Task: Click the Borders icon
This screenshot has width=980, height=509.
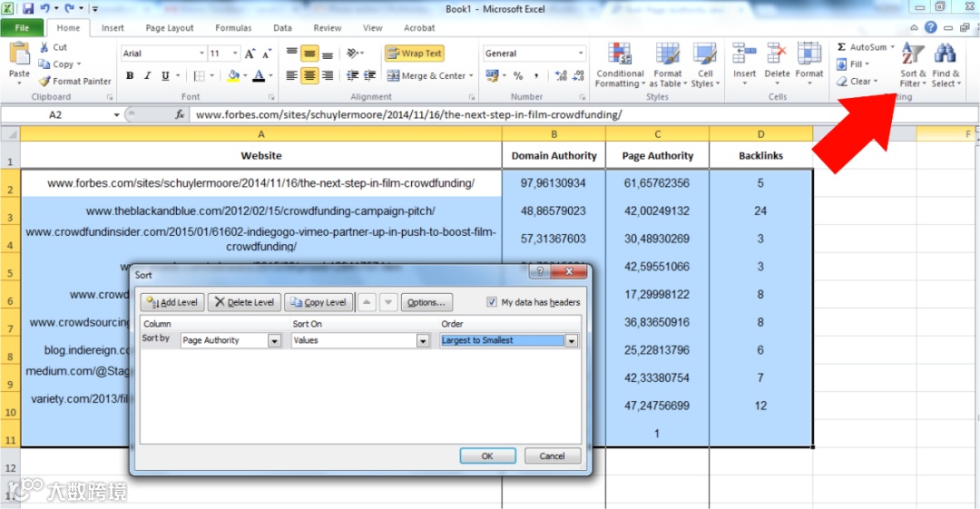Action: click(x=200, y=75)
